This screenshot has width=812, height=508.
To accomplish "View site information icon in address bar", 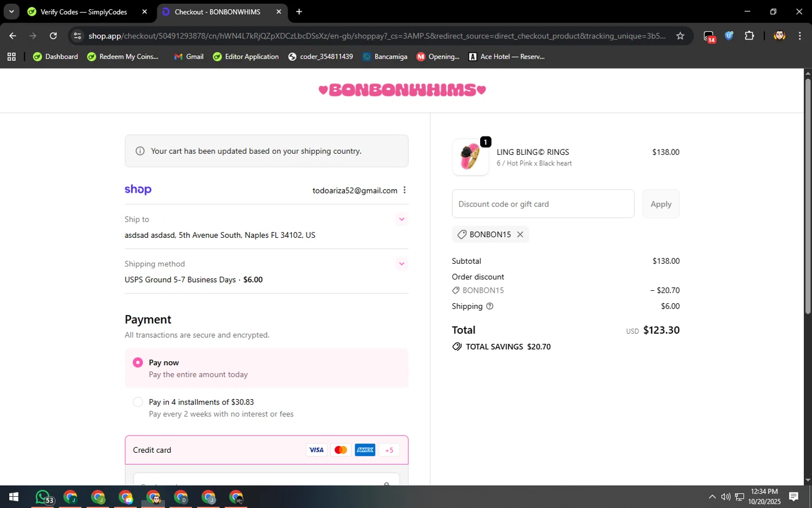I will coord(77,36).
